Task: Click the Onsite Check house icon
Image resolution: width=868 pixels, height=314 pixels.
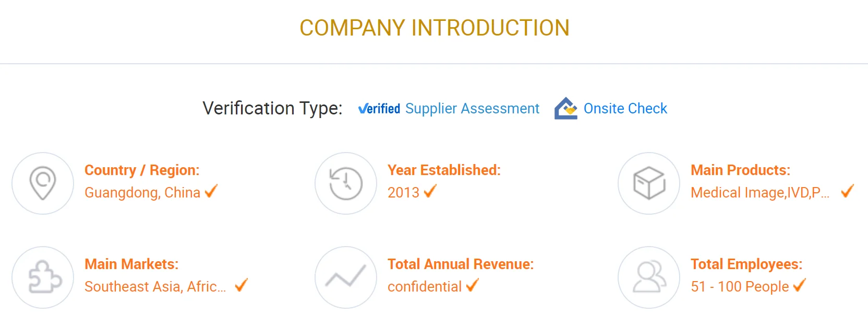Action: (x=565, y=109)
